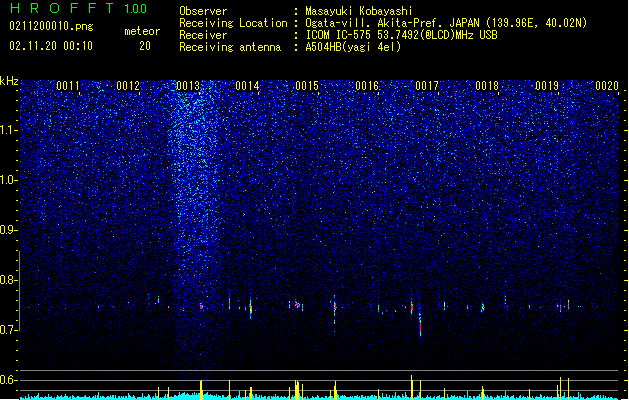Image resolution: width=629 pixels, height=400 pixels.
Task: Click the 1.0 kHz axis label
Action: [x=9, y=180]
